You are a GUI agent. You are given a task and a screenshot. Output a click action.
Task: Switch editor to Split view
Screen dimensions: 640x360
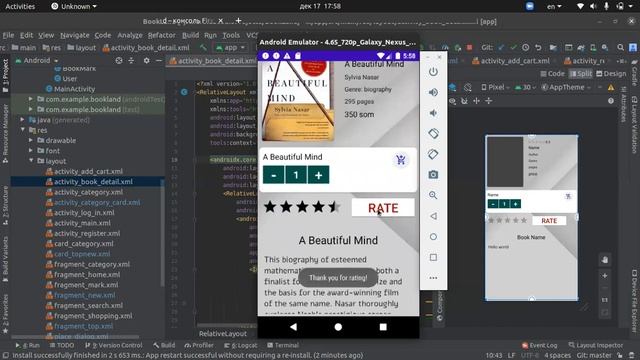point(581,73)
